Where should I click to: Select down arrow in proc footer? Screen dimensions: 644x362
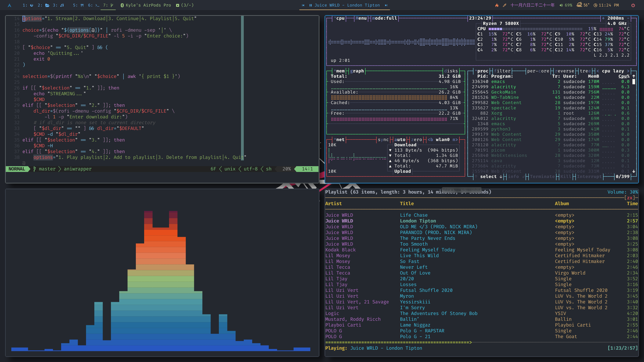(x=501, y=176)
